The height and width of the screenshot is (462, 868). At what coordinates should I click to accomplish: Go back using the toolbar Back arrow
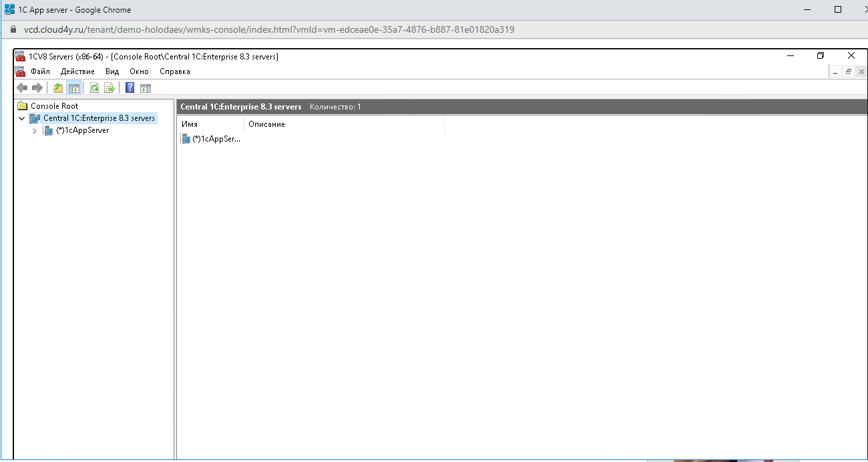22,88
